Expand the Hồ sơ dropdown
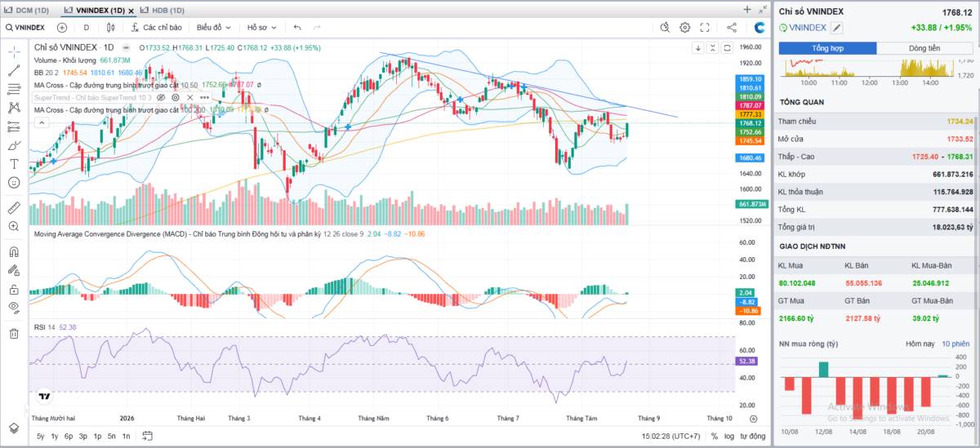Viewport: 980px width, 448px height. [x=262, y=27]
